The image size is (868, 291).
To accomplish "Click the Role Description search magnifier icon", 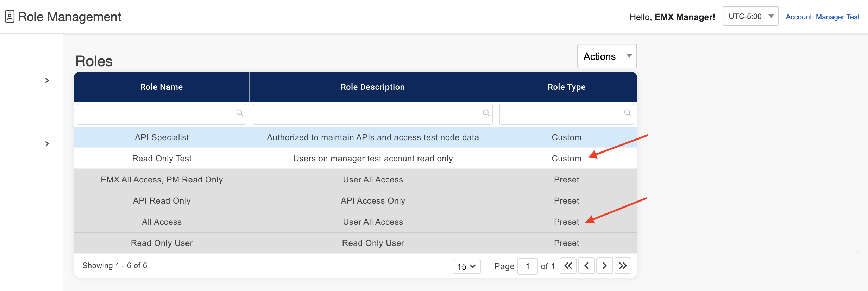I will pos(486,113).
